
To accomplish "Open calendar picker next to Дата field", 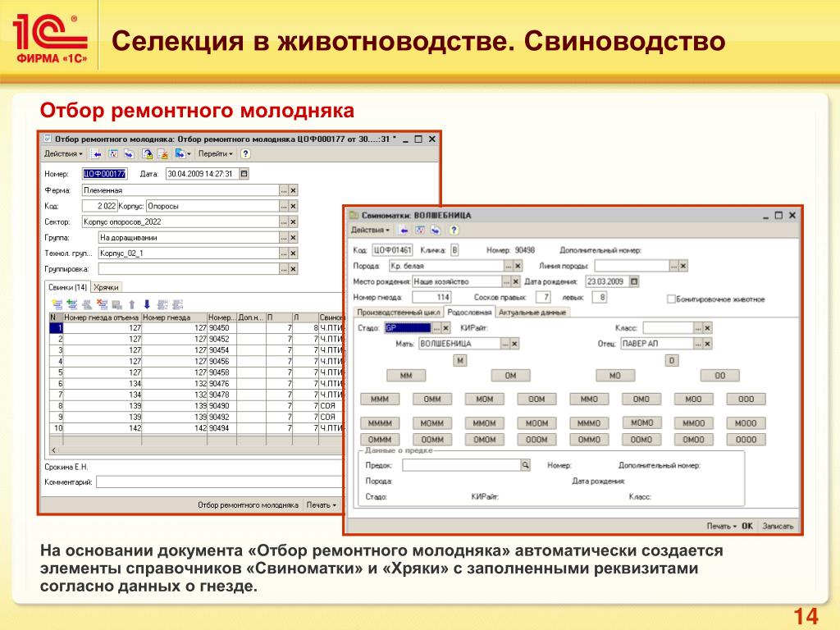I will 244,174.
